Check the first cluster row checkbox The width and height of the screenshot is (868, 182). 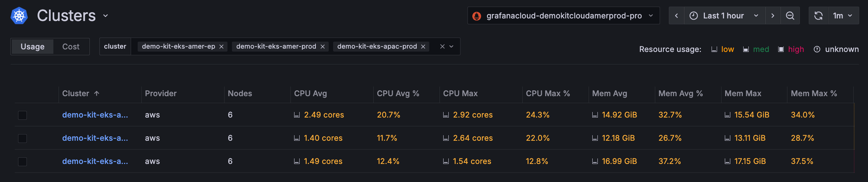22,115
